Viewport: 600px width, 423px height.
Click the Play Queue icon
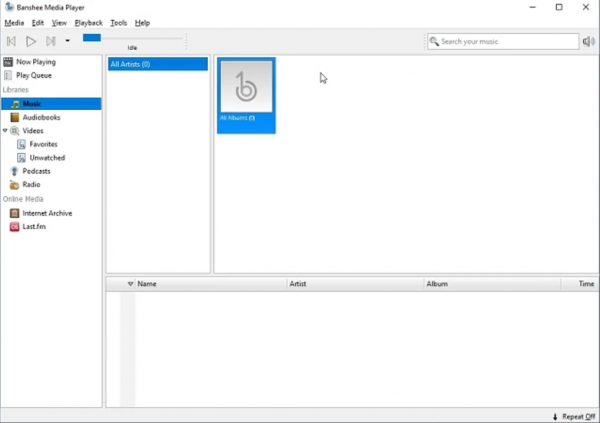[x=8, y=75]
